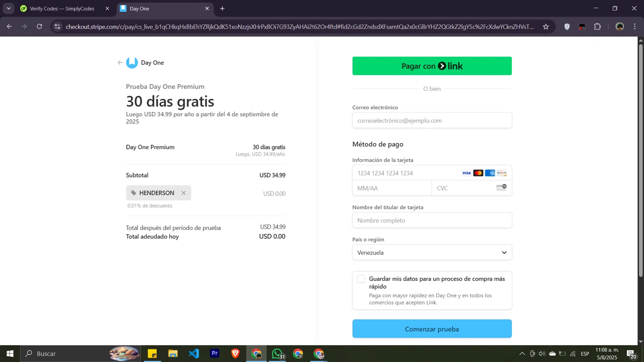Click the MM/AA expiry field
Screen dimensions: 644x362
[392, 188]
